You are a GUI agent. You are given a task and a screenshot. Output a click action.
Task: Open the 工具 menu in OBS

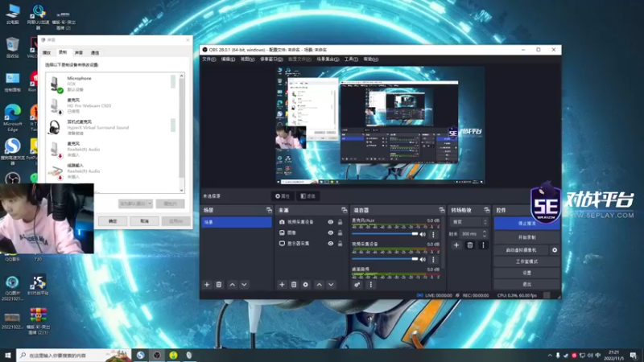click(351, 60)
